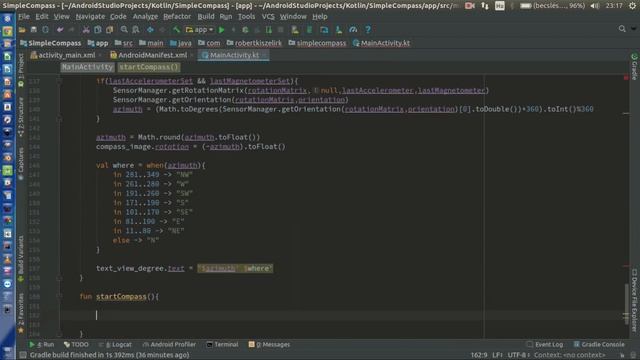Open the Build menu
This screenshot has width=640, height=360.
click(x=206, y=17)
